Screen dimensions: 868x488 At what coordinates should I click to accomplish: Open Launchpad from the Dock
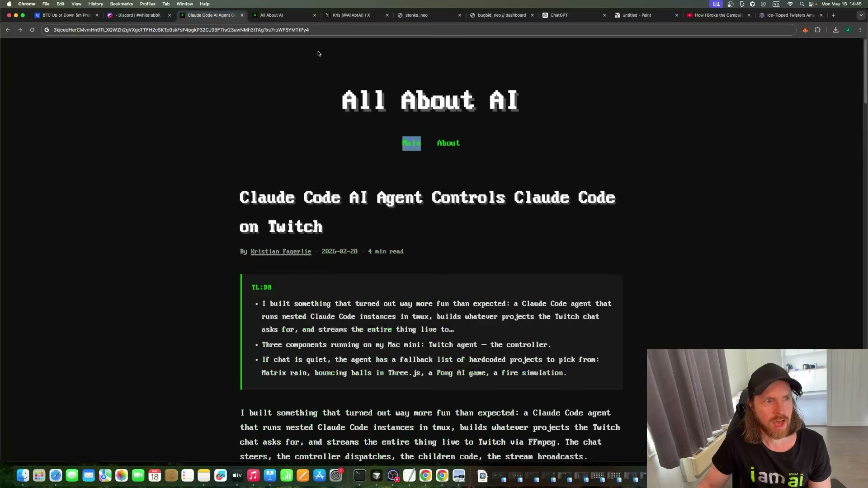pos(39,475)
